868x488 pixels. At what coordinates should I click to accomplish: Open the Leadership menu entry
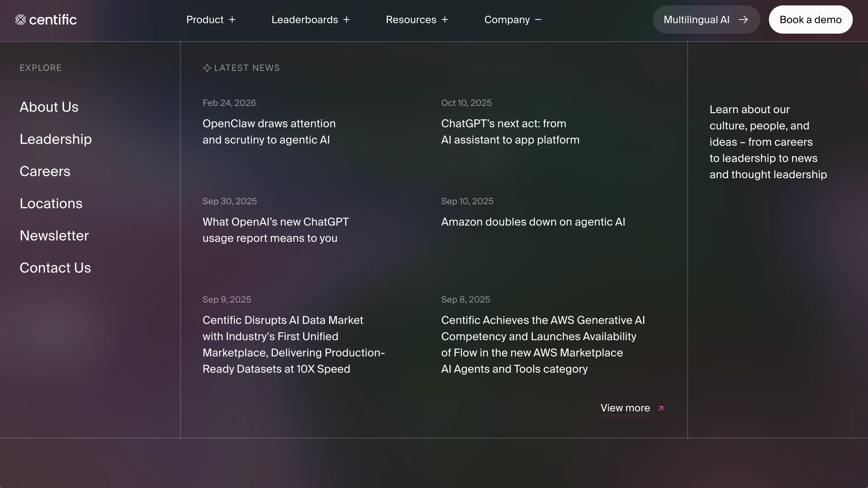pos(56,139)
